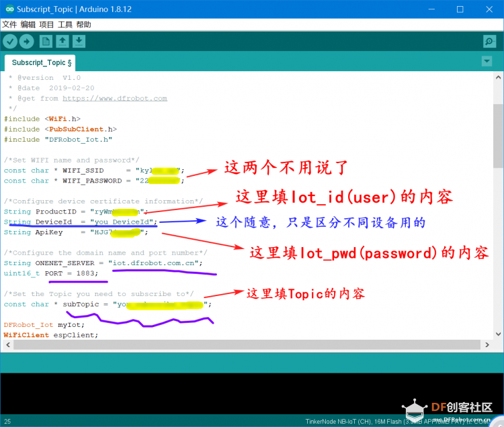Click the "you DeviceId" string value
This screenshot has height=427, width=504.
(x=122, y=222)
